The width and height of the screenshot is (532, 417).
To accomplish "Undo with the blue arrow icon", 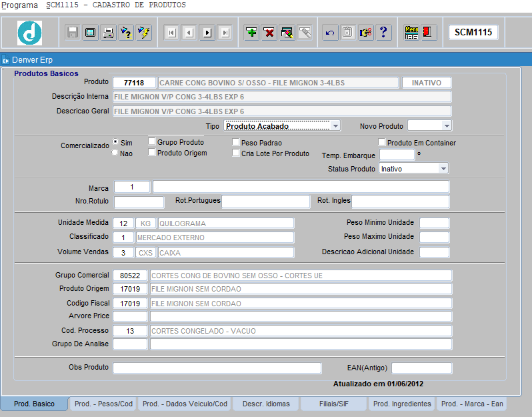I will pos(330,33).
